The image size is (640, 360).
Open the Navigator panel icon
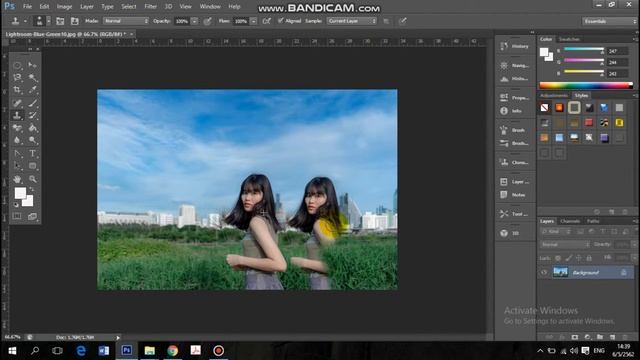point(504,65)
